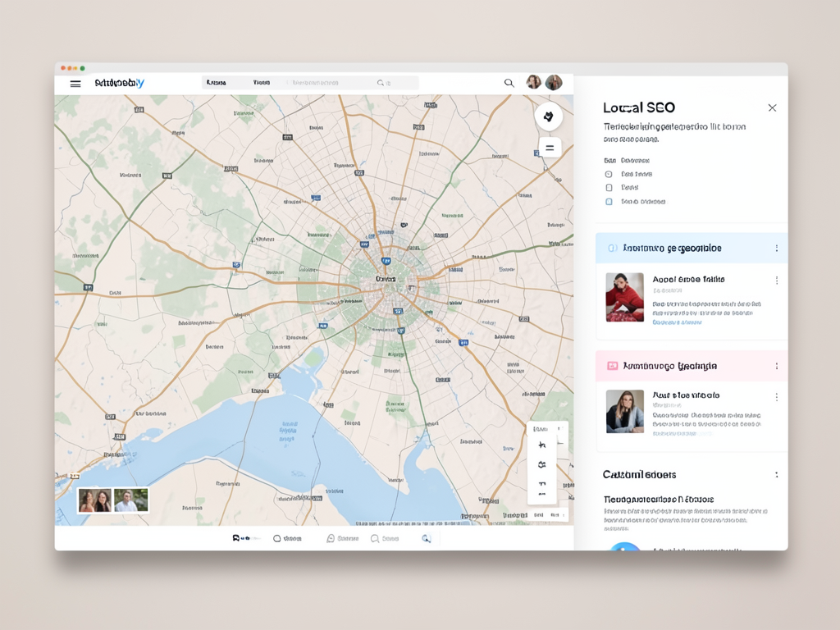The image size is (840, 630).
Task: Open the kebab menu of the pink section header
Action: coord(777,366)
